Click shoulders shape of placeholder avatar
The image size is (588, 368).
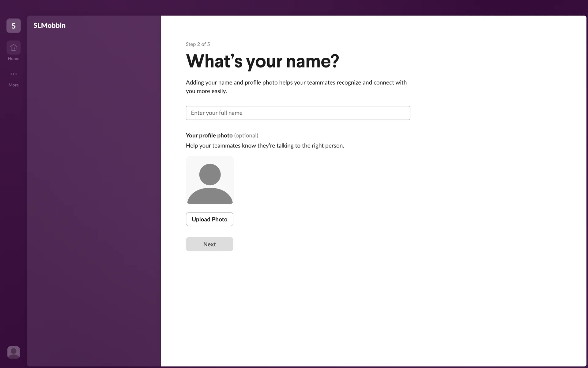point(210,197)
